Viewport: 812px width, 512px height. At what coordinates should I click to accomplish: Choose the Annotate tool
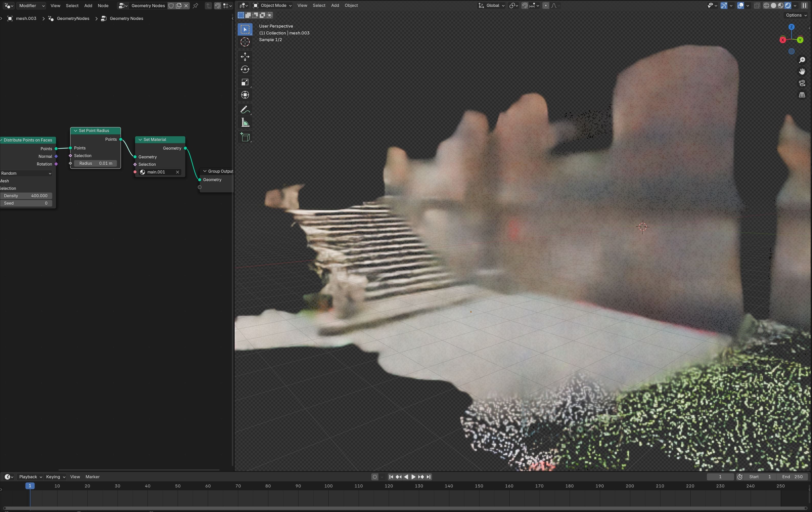pyautogui.click(x=245, y=110)
